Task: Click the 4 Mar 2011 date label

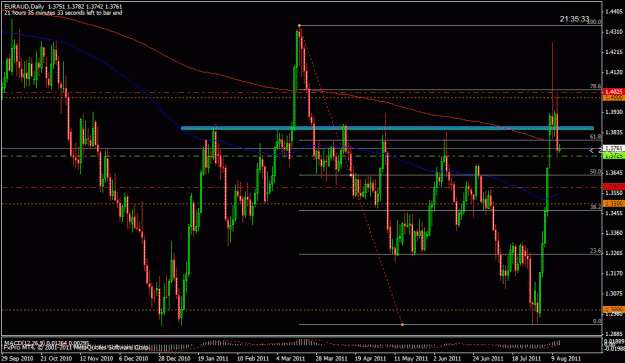Action: [x=291, y=359]
